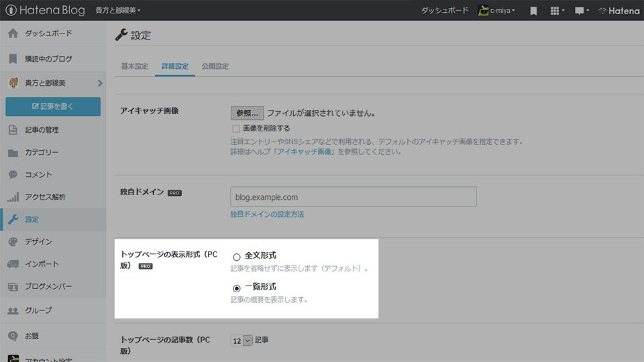644x362 pixels.
Task: Click the blog.example.com domain input field
Action: [x=354, y=197]
